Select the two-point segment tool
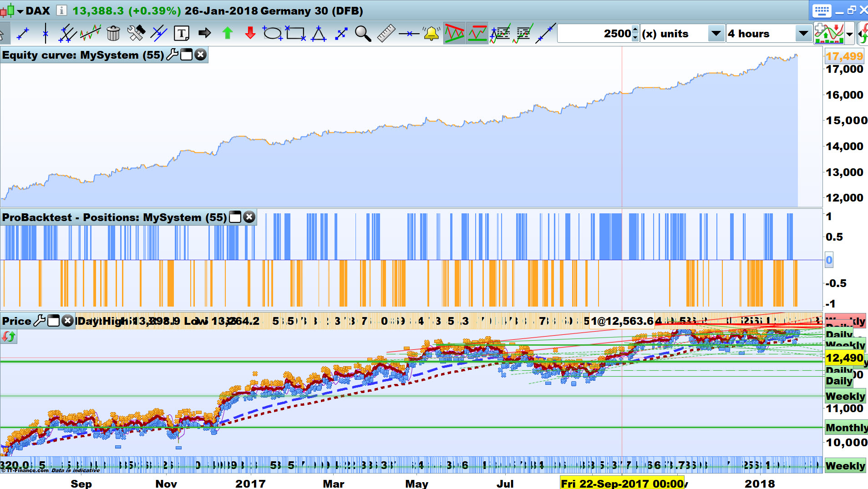868x489 pixels. pos(341,33)
